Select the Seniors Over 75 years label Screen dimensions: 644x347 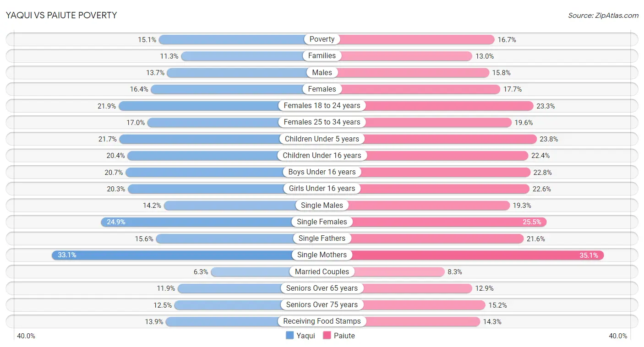click(322, 305)
